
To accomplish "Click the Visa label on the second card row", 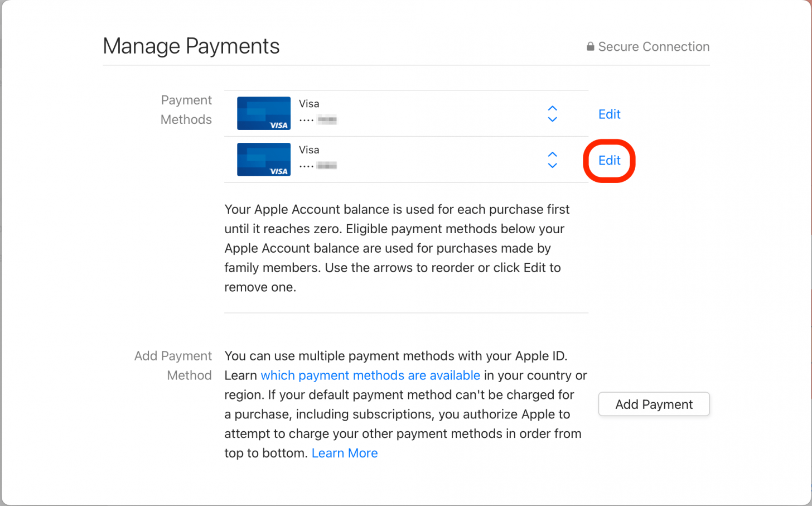I will point(309,150).
